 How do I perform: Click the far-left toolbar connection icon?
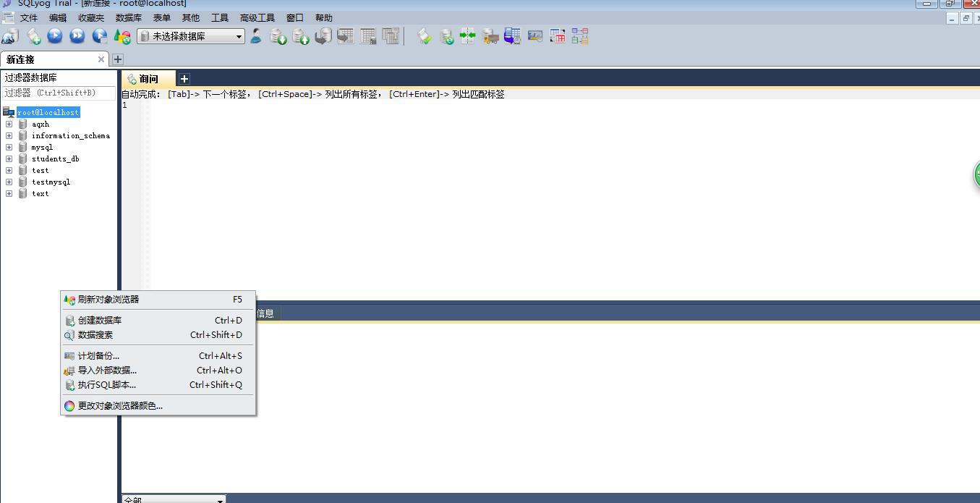click(x=10, y=36)
